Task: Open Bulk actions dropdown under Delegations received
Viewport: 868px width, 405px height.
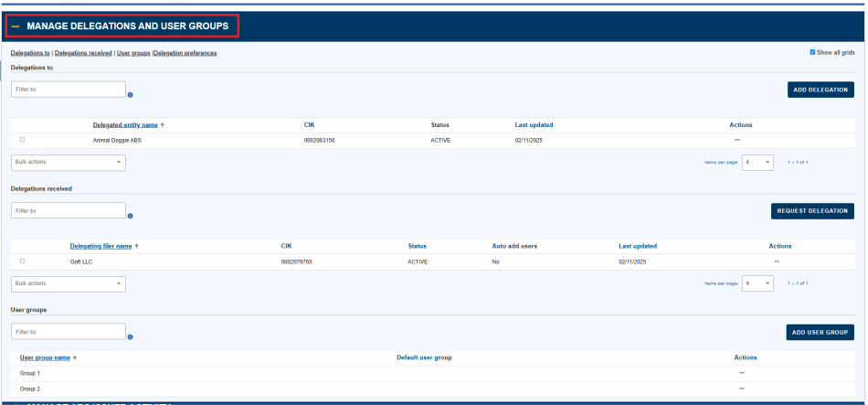Action: click(69, 283)
